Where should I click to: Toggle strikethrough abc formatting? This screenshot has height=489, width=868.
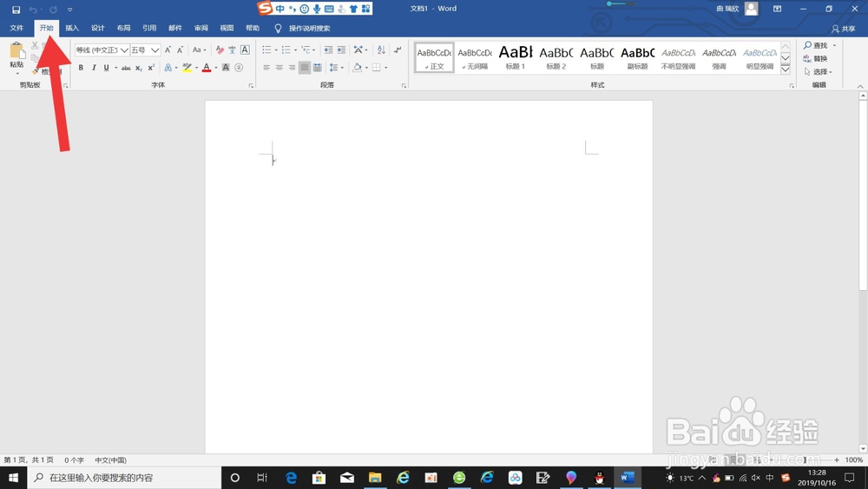[x=126, y=68]
